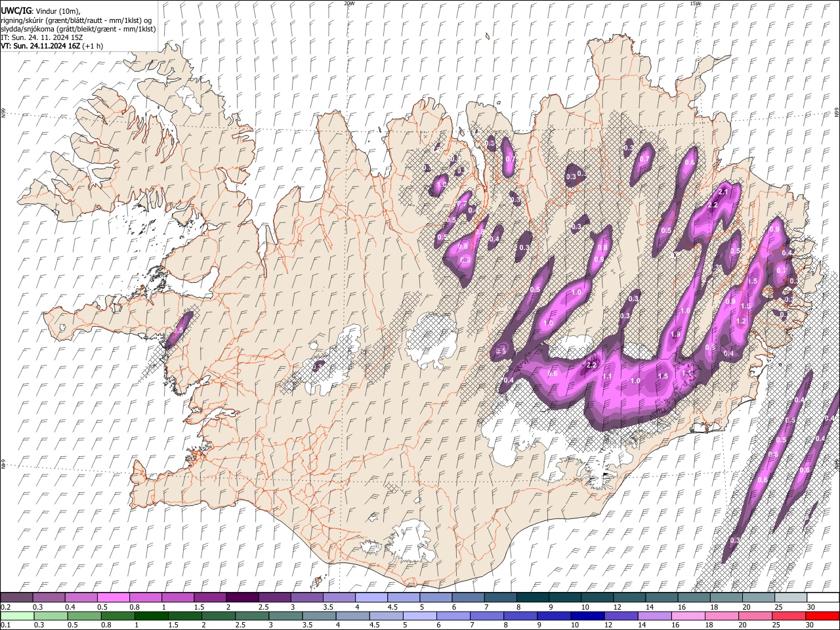
Task: Click the 'IT: Sun. 24. 11. 2024 15Z' line
Action: click(x=41, y=38)
